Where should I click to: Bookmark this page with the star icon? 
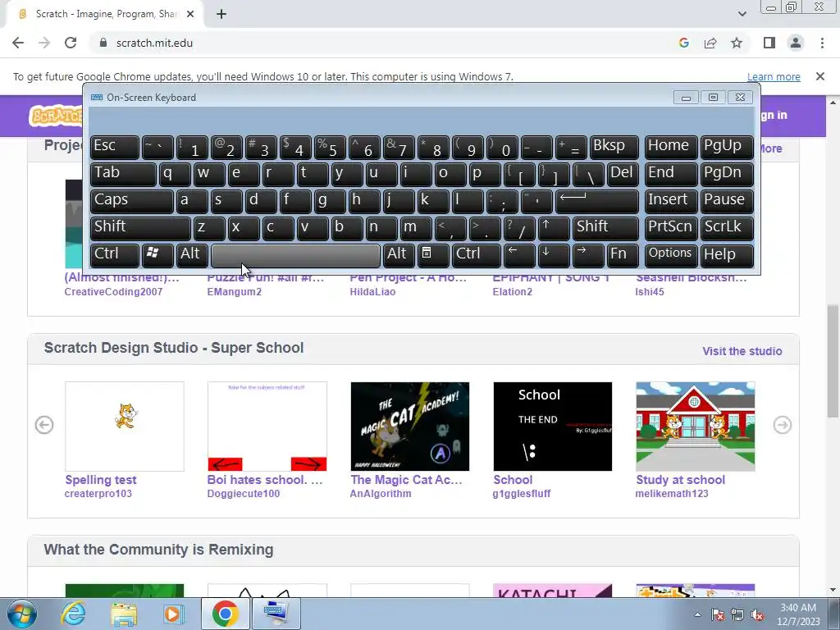click(x=737, y=43)
